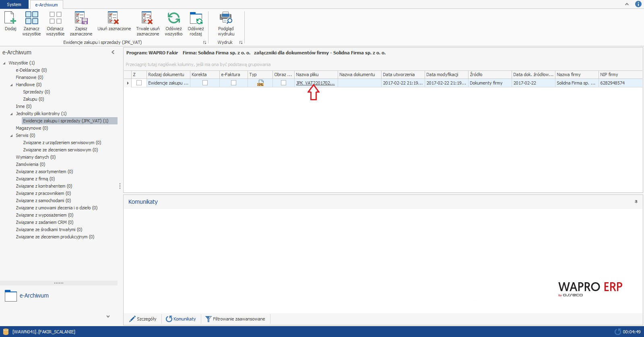Click the timer icon in status bar
This screenshot has width=644, height=337.
[x=618, y=332]
